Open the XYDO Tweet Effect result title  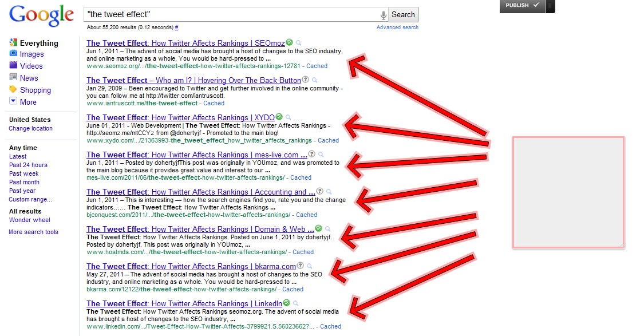click(180, 117)
